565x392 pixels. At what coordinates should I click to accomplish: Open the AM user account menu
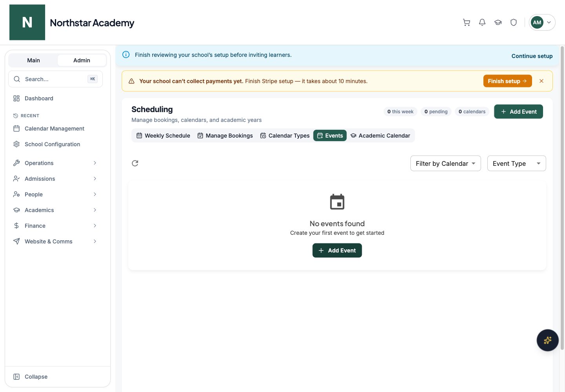pos(542,22)
